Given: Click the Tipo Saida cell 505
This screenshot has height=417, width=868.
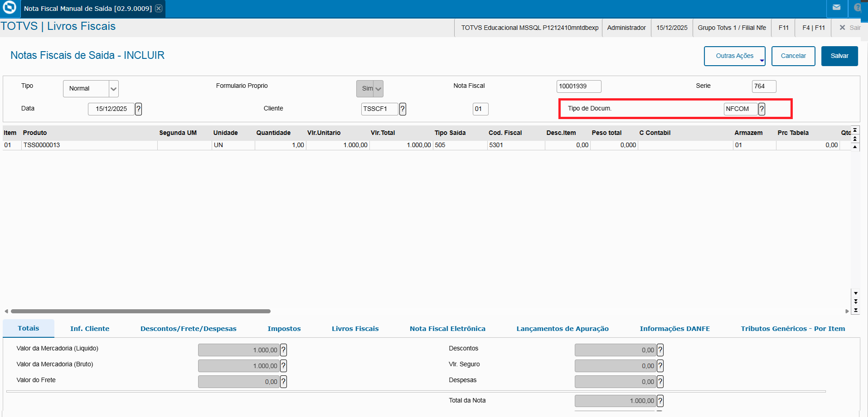Looking at the screenshot, I should [x=460, y=145].
